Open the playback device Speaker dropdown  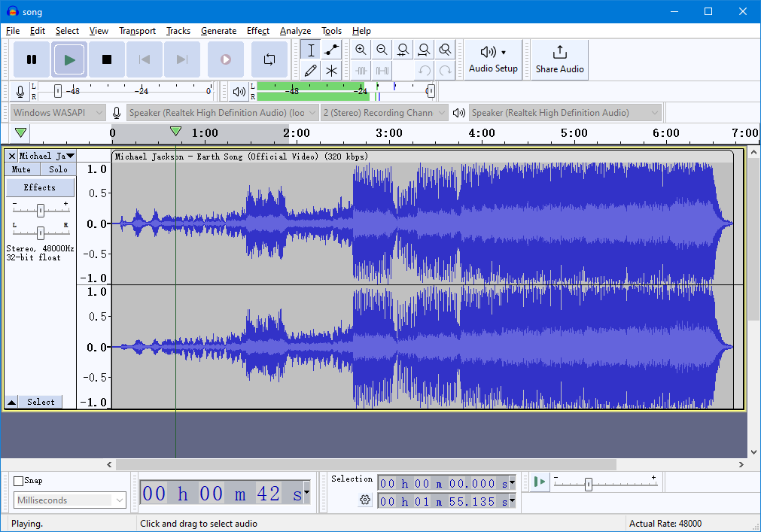tap(565, 113)
